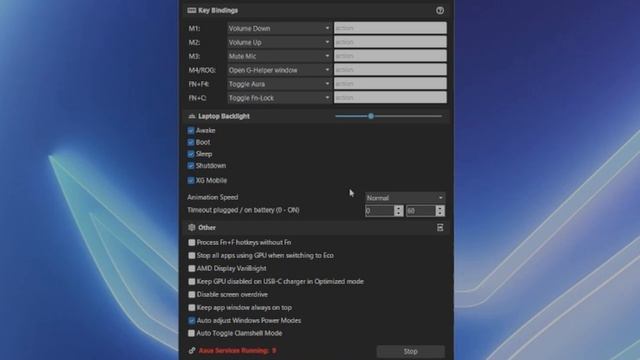Click the battery timeout stepper arrows
640x360 pixels.
(x=440, y=211)
